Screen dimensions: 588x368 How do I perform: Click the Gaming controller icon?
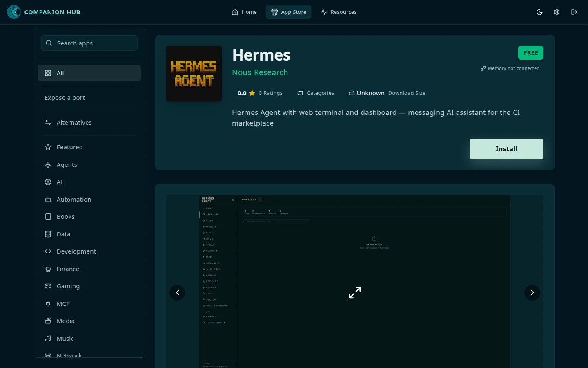click(x=48, y=286)
